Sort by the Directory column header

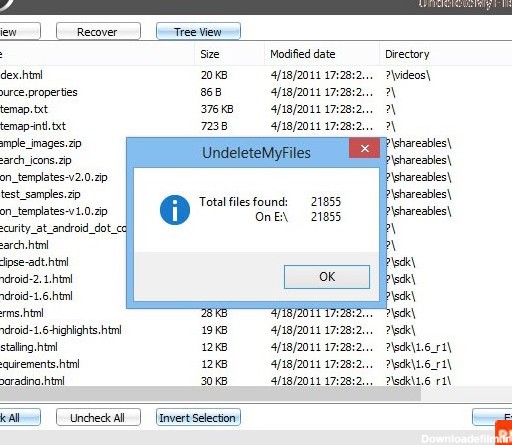tap(446, 54)
